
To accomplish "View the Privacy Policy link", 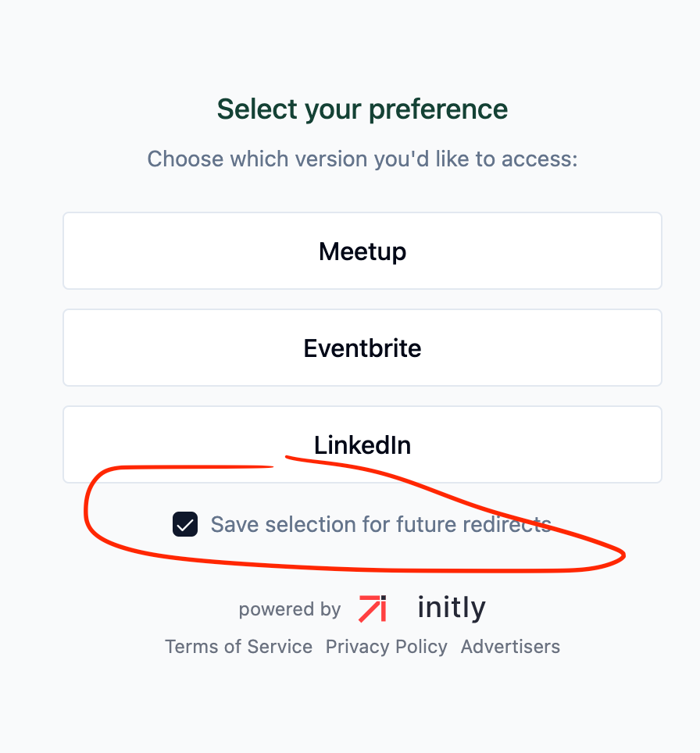I will pos(386,647).
